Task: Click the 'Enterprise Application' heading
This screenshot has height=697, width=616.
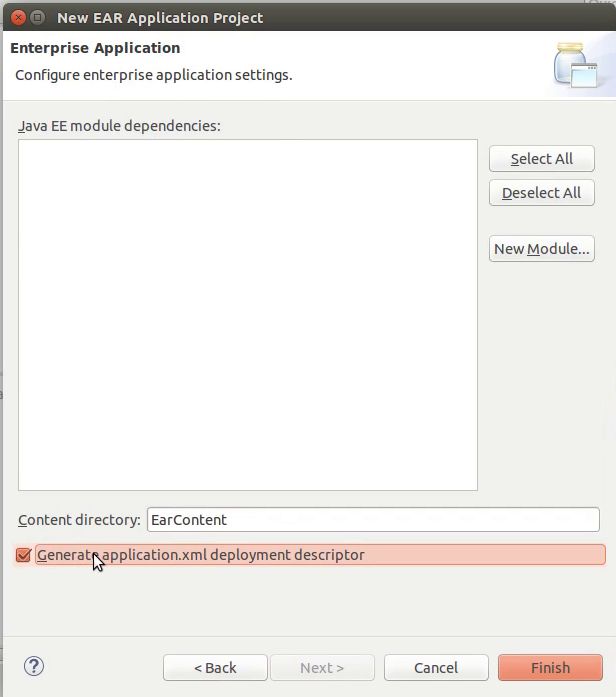Action: [95, 48]
